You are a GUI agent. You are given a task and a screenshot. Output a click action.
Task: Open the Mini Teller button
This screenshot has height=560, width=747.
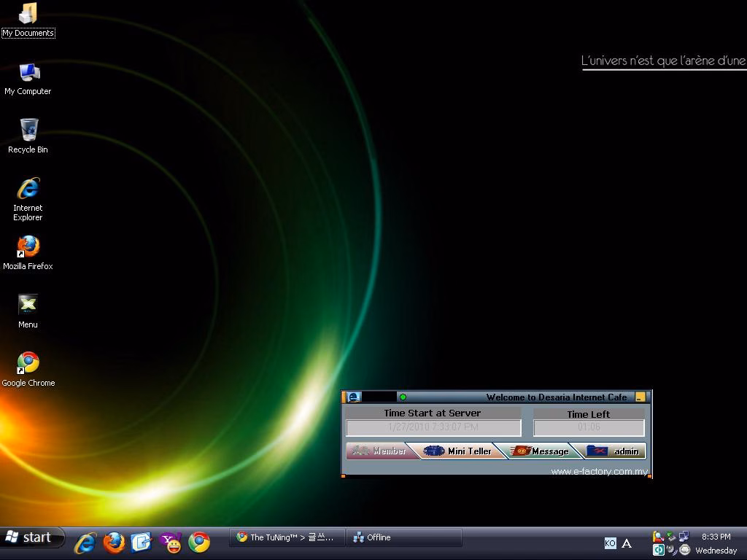pyautogui.click(x=457, y=451)
